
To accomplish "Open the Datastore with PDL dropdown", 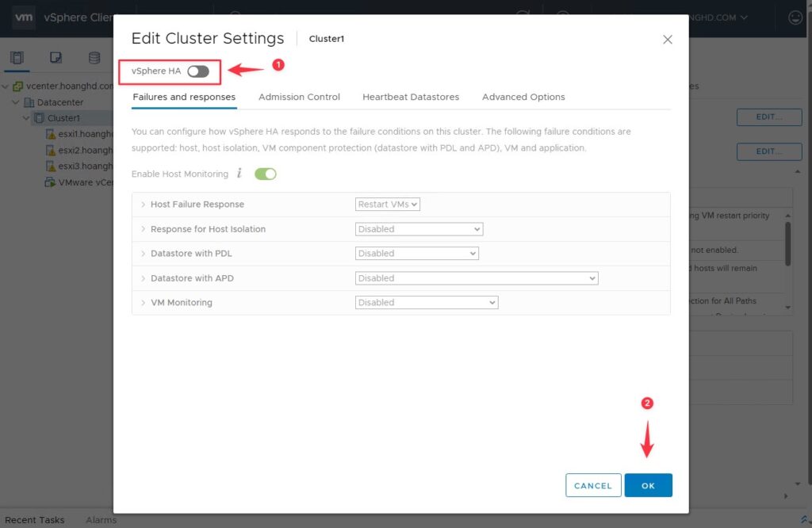I will pos(417,254).
